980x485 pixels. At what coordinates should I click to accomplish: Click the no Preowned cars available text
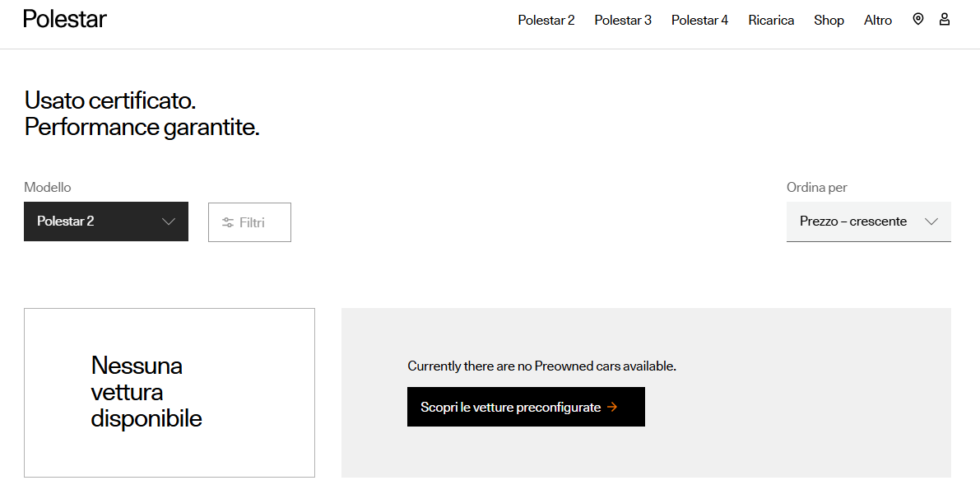point(542,366)
